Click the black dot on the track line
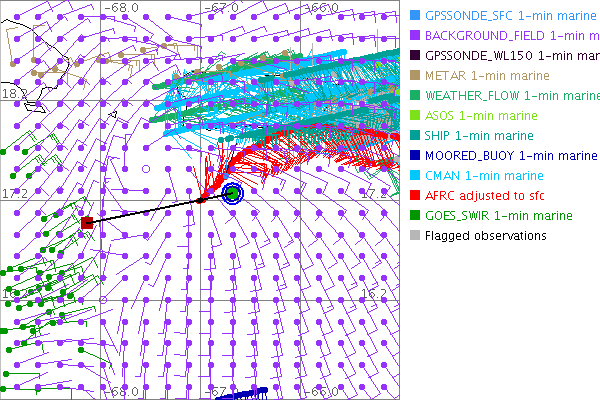Screen dimensions: 600x400 click(200, 200)
